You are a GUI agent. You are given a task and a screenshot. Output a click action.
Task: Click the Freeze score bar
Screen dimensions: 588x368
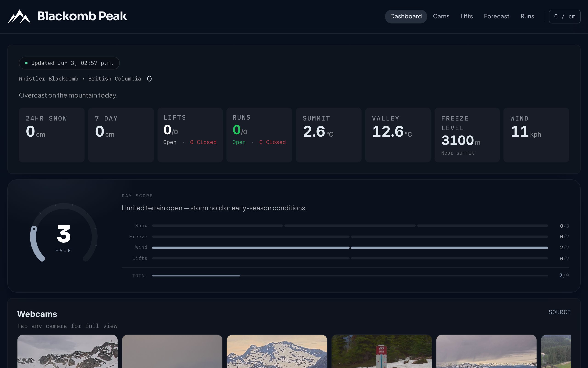350,237
